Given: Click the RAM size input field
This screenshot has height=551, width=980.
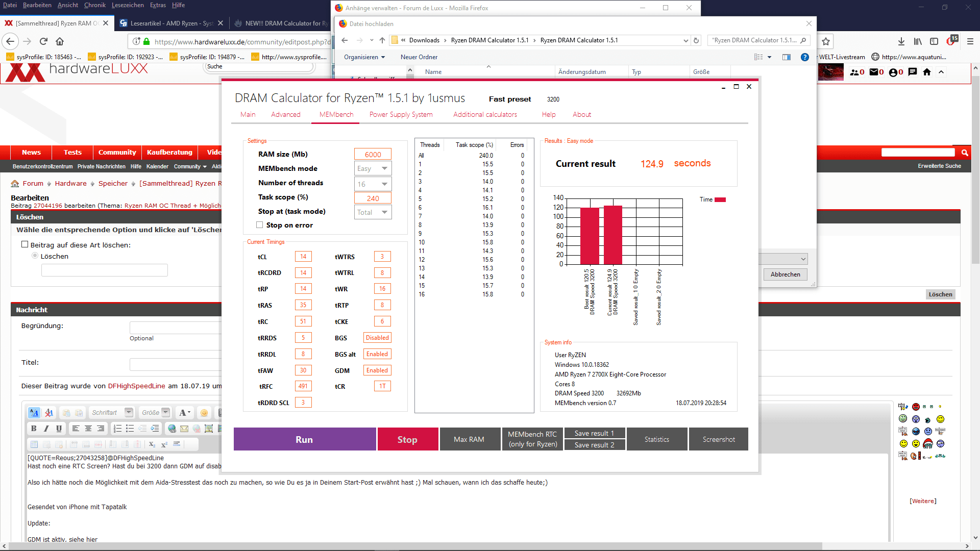Looking at the screenshot, I should pyautogui.click(x=373, y=155).
